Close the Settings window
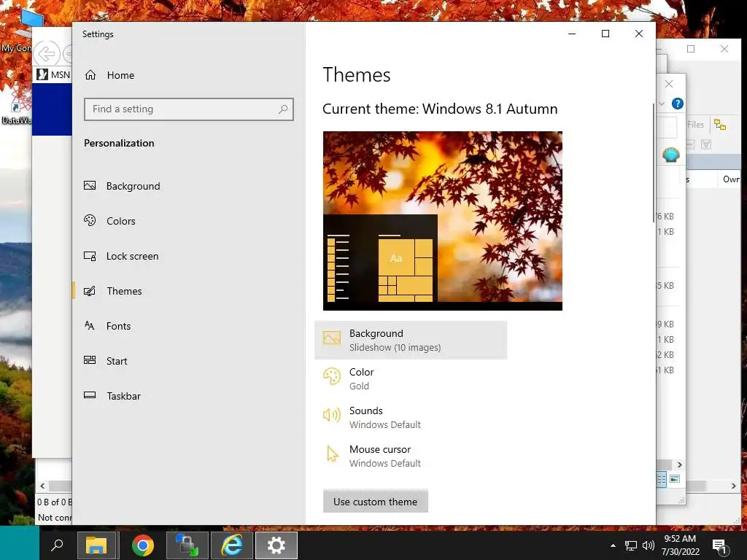Viewport: 747px width, 560px height. click(x=639, y=34)
